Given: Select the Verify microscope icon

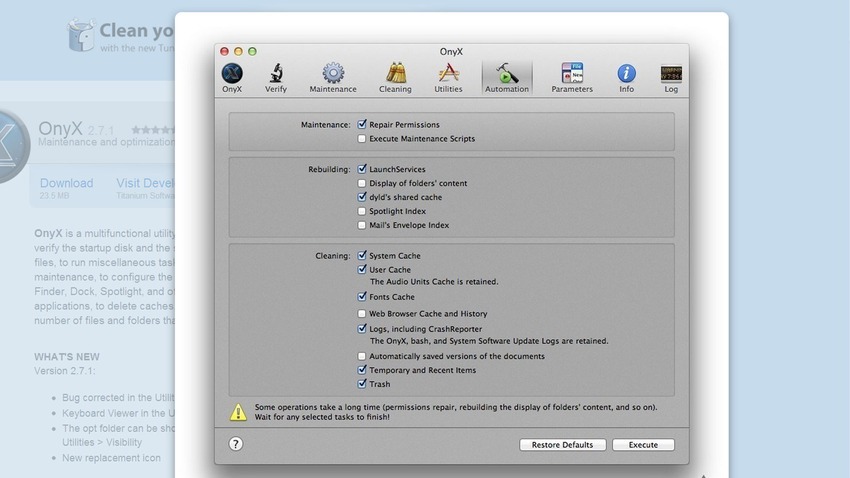Looking at the screenshot, I should coord(275,76).
